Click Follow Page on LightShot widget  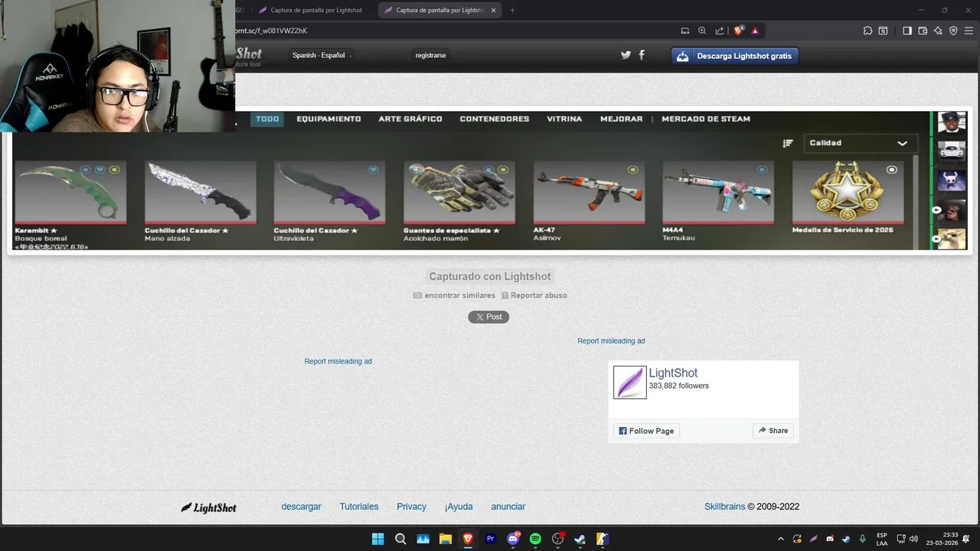(x=646, y=431)
